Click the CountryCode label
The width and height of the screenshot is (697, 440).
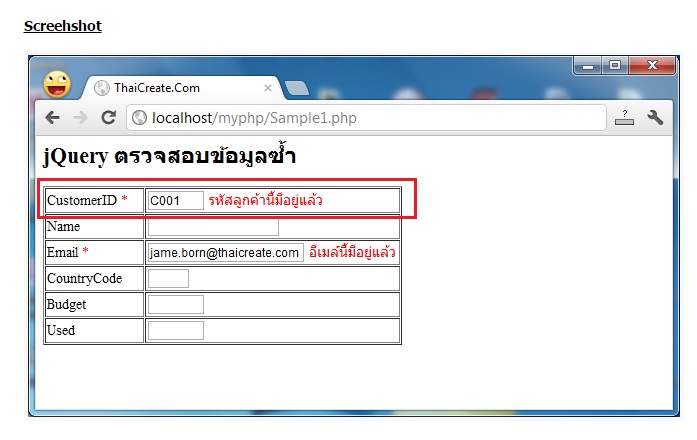[84, 279]
